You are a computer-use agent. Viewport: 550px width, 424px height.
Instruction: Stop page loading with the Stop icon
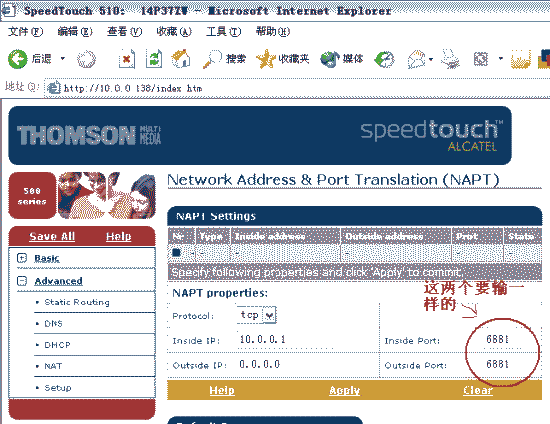pos(127,59)
